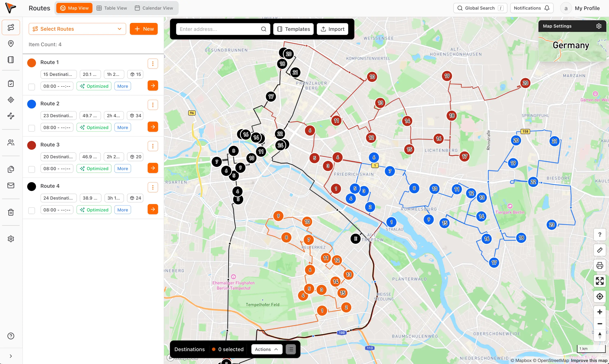
Task: Open the tracking target sidebar icon
Action: [11, 100]
